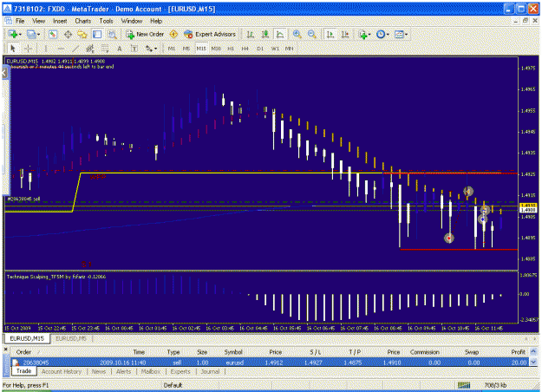The width and height of the screenshot is (542, 392).
Task: Select the Text 'A' tool
Action: click(x=120, y=49)
